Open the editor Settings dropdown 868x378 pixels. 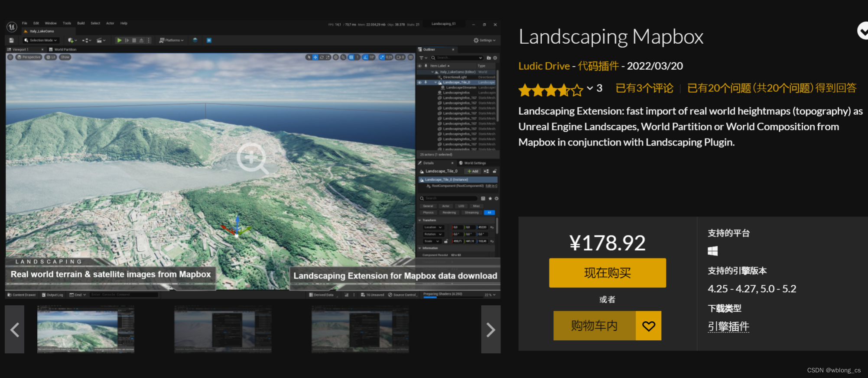[484, 40]
